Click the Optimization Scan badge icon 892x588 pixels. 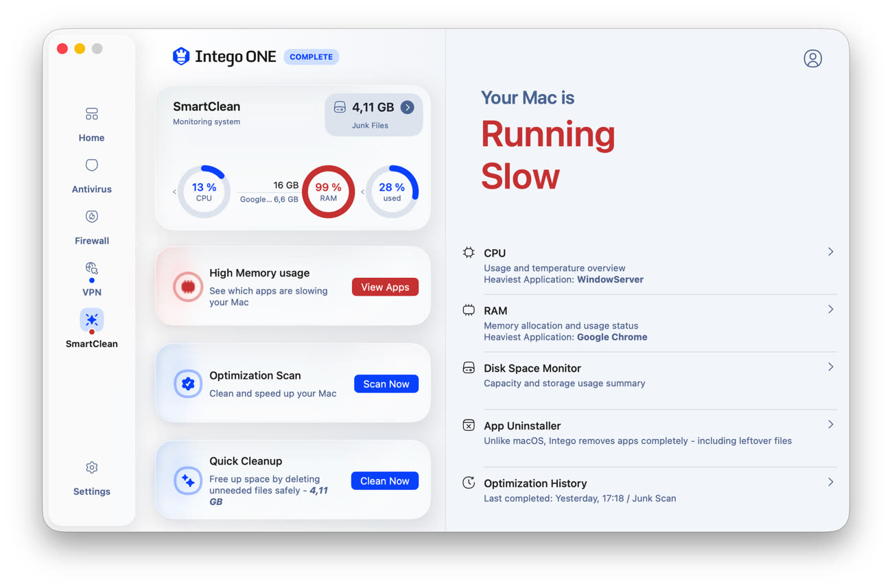point(187,384)
